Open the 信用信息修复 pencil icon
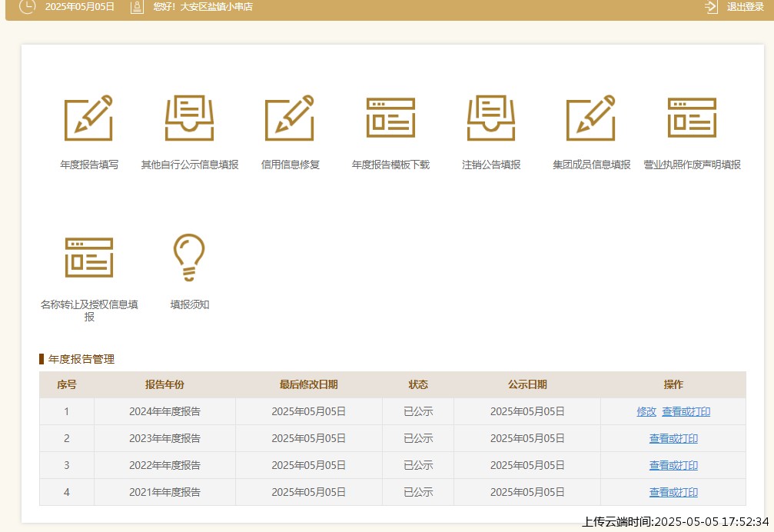The height and width of the screenshot is (532, 774). click(290, 118)
